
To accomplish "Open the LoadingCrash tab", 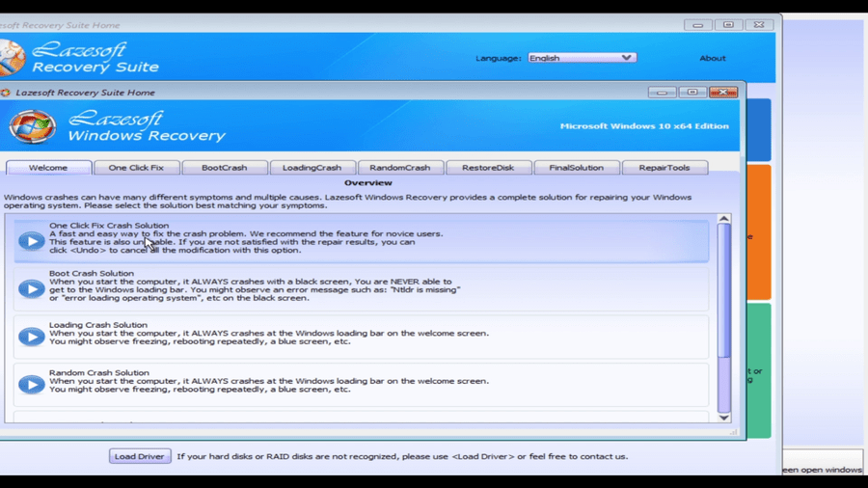I will (312, 168).
